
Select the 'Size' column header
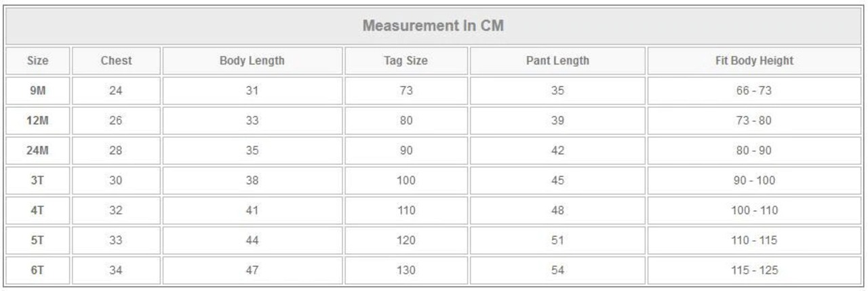[37, 60]
